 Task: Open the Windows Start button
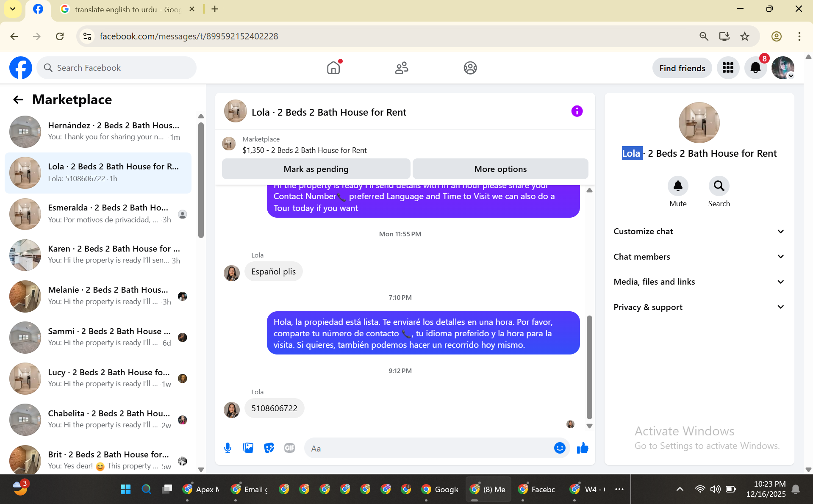pyautogui.click(x=125, y=490)
